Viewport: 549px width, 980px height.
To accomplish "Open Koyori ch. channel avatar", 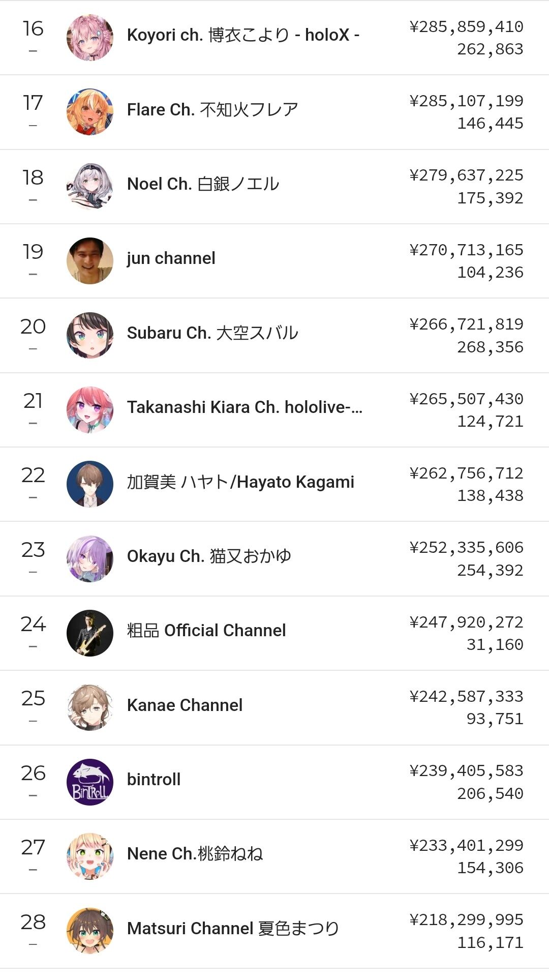I will (90, 38).
